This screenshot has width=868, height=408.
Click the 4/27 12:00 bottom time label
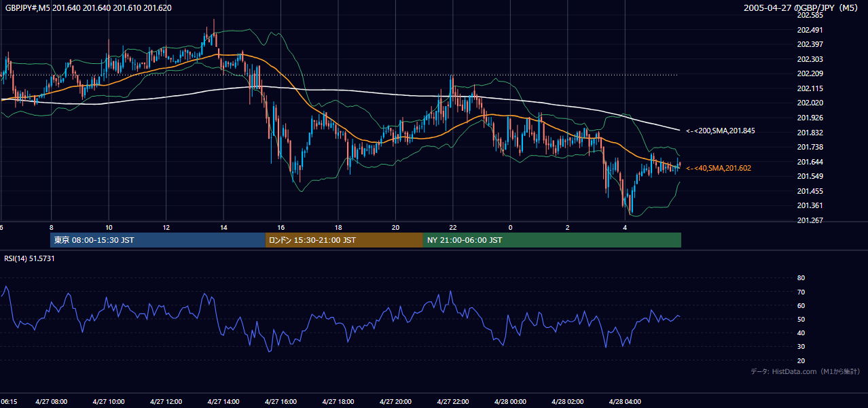[166, 402]
